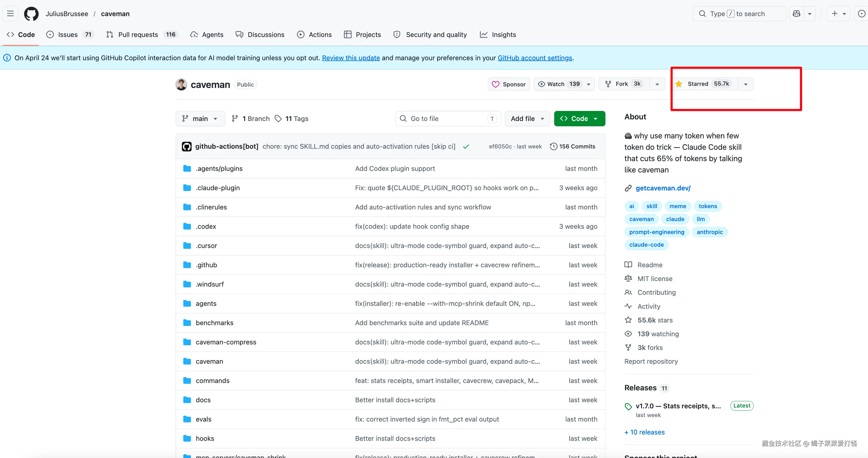Click the pulse icon beside Activity
The image size is (868, 458).
[628, 306]
